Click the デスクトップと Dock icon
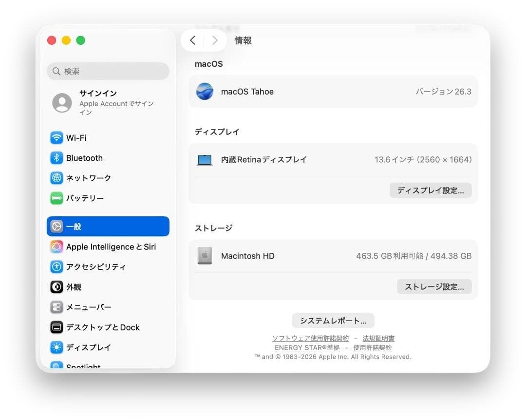 click(57, 327)
